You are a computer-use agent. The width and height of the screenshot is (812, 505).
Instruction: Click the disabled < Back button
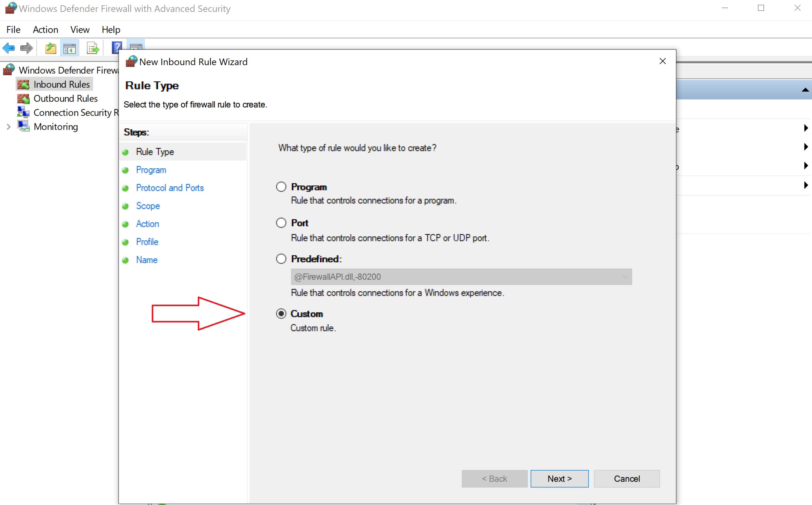coord(494,478)
